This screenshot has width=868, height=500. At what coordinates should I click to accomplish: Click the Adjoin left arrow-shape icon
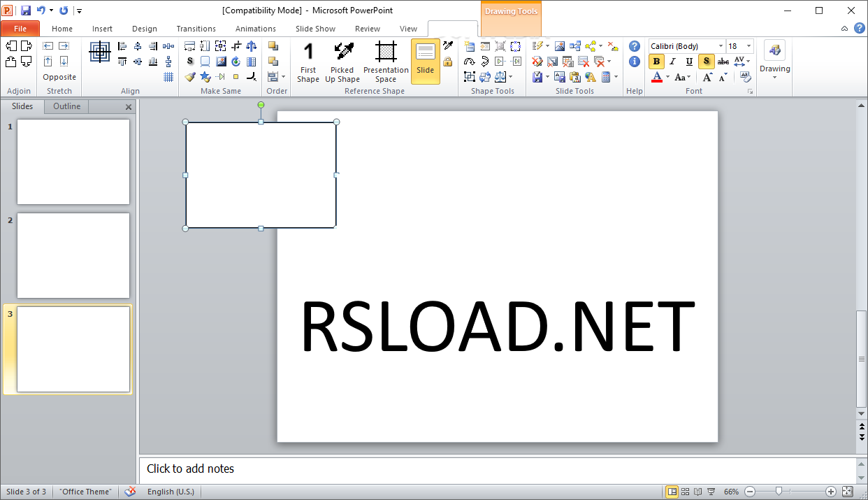11,46
